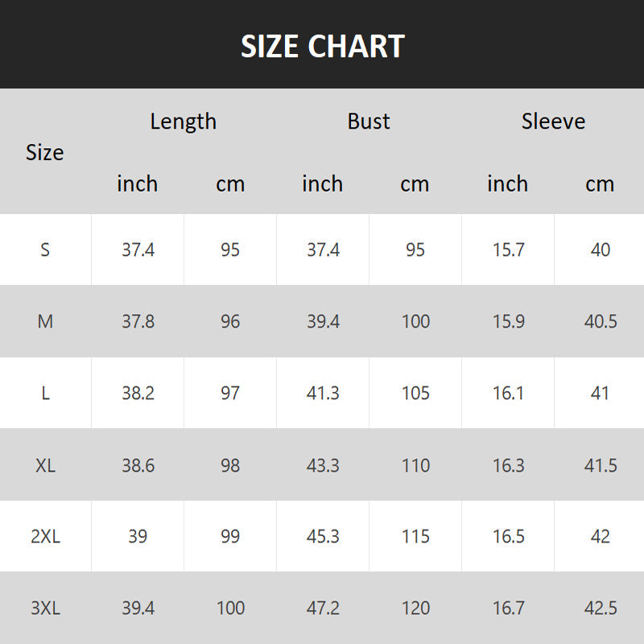The width and height of the screenshot is (644, 644).
Task: Click the 99 cm length value
Action: 230,537
